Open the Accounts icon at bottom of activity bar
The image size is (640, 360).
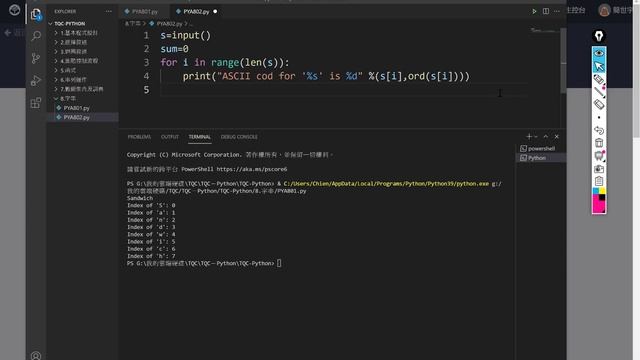pos(36,356)
